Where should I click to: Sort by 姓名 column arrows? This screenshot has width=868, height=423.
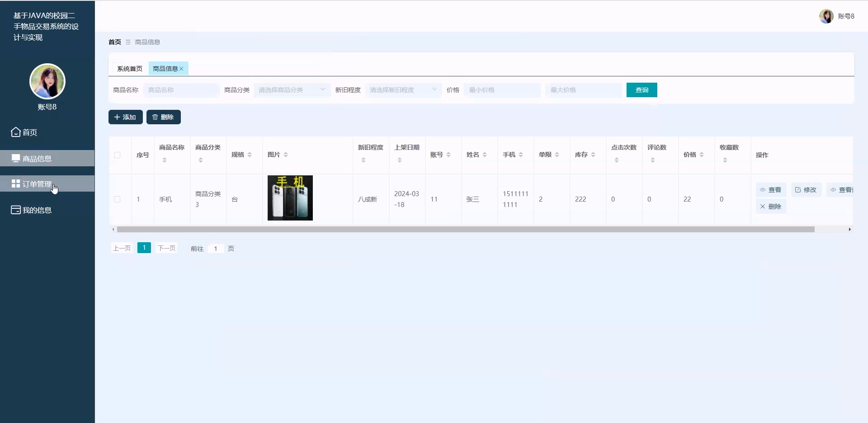[485, 155]
